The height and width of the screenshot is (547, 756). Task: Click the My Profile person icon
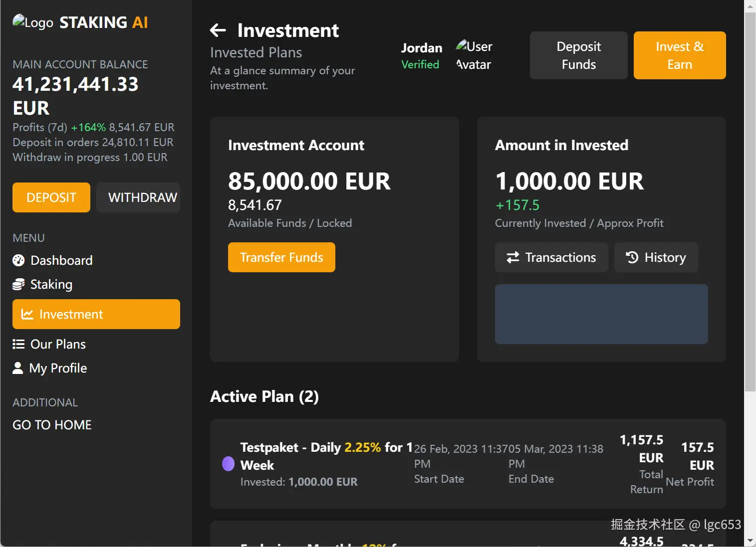pyautogui.click(x=18, y=368)
